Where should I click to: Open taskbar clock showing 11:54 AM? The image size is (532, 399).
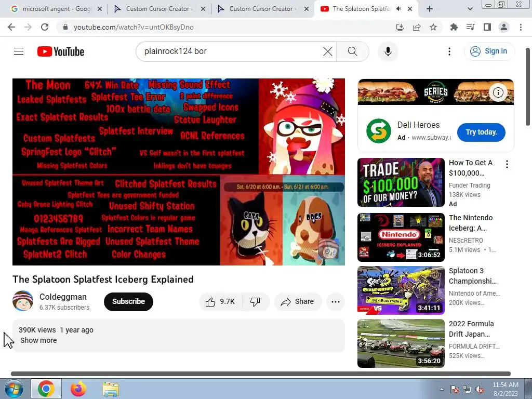click(506, 389)
